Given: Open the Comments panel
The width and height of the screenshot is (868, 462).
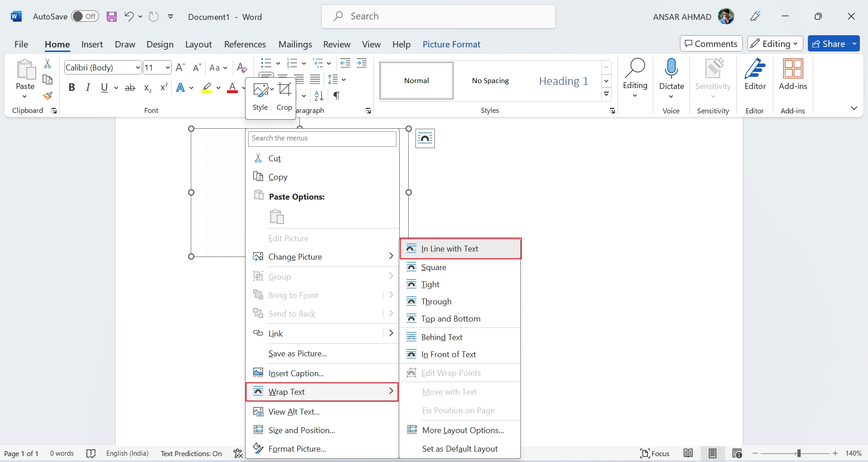Looking at the screenshot, I should coord(711,43).
